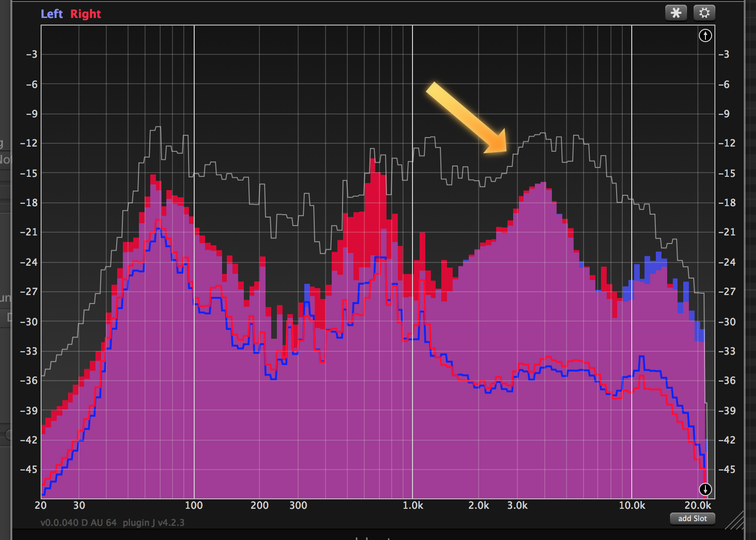Click the 30 frequency axis label
756x540 pixels.
[x=79, y=505]
